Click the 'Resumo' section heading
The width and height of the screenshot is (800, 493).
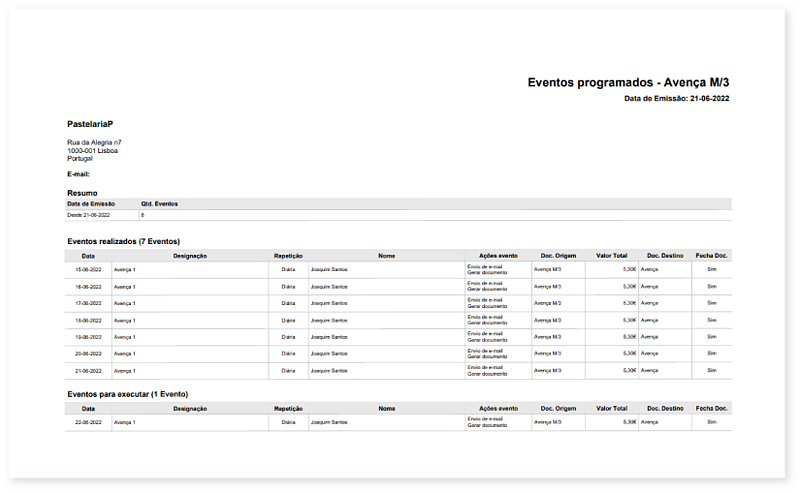coord(82,193)
